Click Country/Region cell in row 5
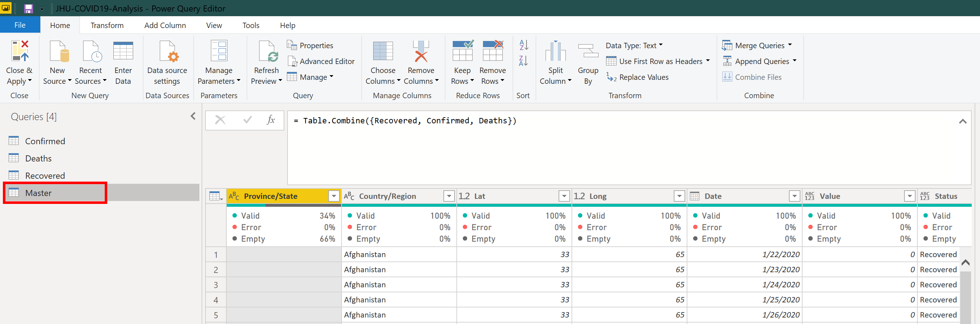The image size is (980, 324). (x=399, y=315)
